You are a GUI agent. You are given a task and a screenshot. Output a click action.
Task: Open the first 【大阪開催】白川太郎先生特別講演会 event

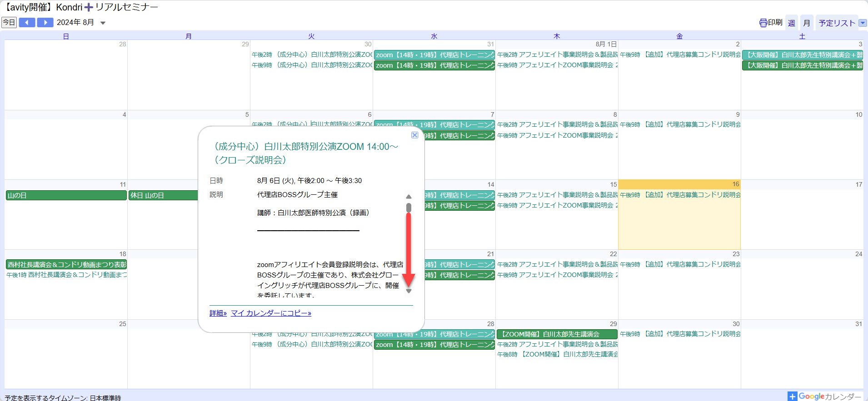(x=803, y=54)
